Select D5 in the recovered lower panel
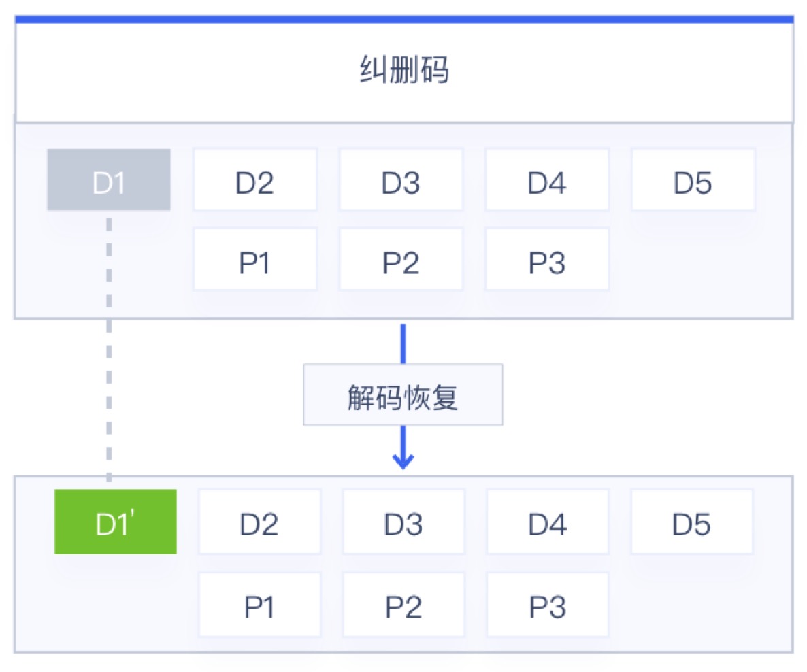Viewport: 807px width, 672px height. tap(692, 522)
